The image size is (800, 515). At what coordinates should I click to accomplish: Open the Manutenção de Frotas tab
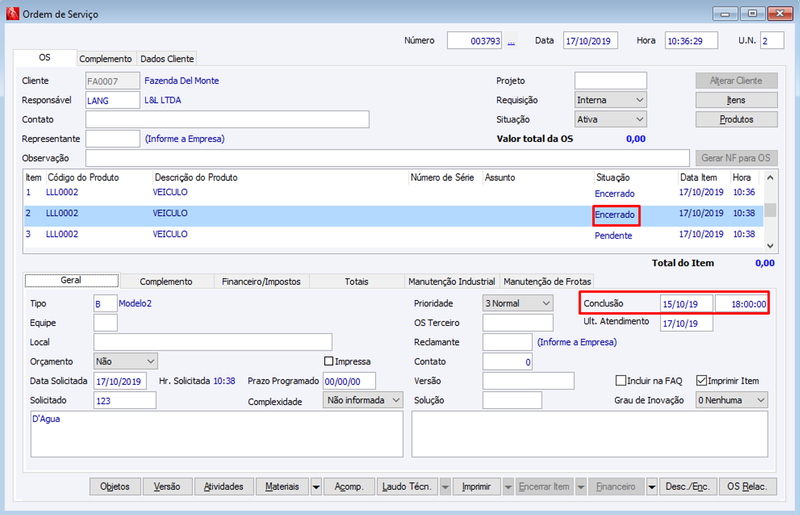[x=547, y=281]
